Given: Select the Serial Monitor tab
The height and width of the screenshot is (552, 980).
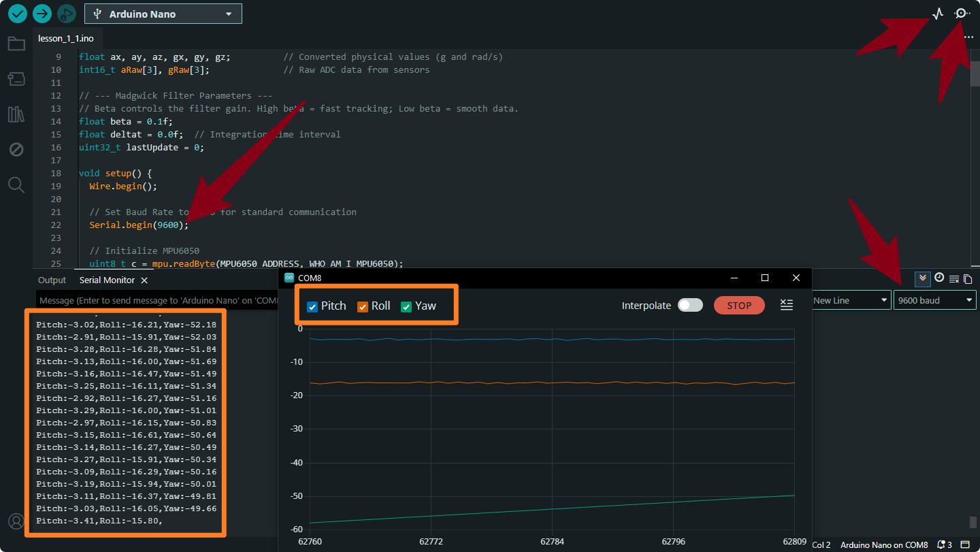Looking at the screenshot, I should coord(107,280).
